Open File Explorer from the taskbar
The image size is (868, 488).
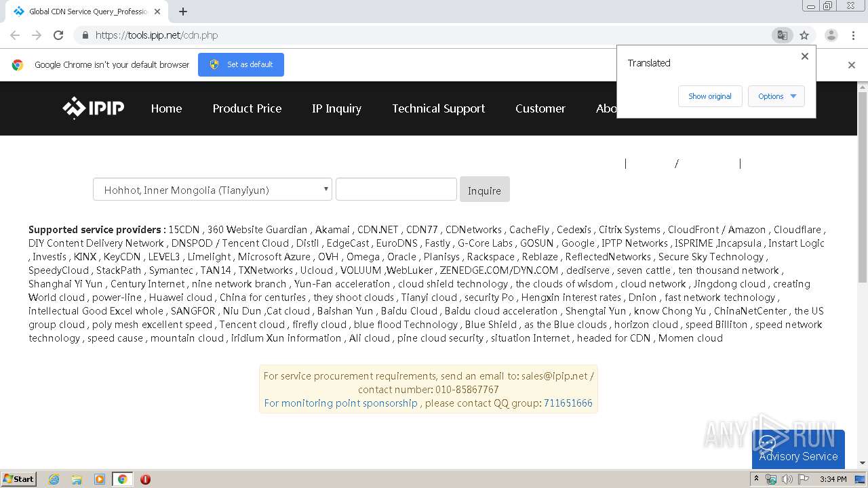77,479
